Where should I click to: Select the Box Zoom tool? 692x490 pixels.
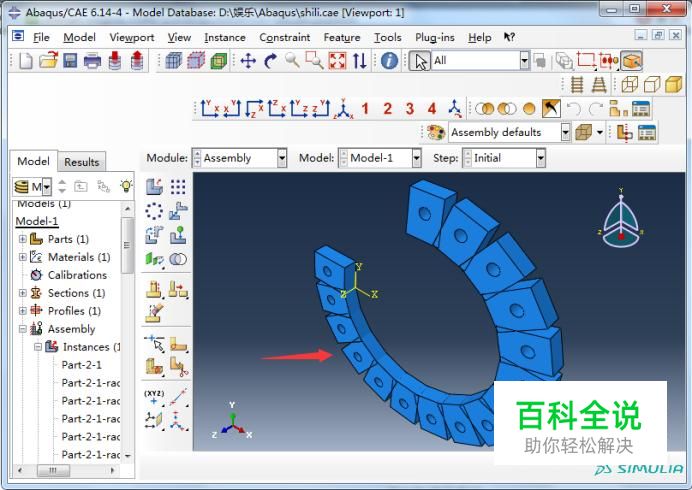pos(314,60)
